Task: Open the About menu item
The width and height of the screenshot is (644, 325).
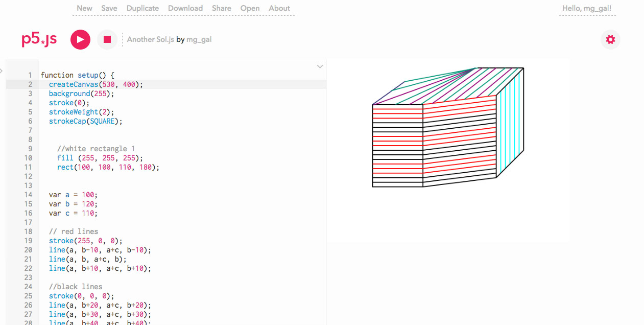Action: coord(279,8)
